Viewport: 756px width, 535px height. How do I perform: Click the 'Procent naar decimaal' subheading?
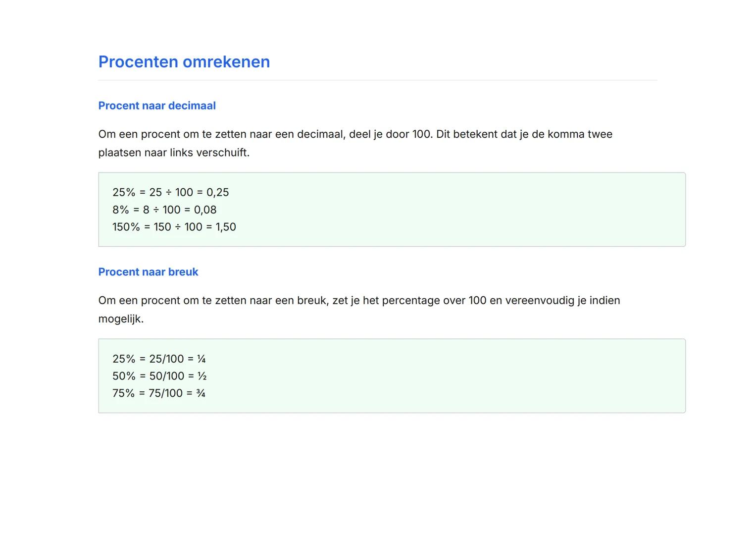157,106
